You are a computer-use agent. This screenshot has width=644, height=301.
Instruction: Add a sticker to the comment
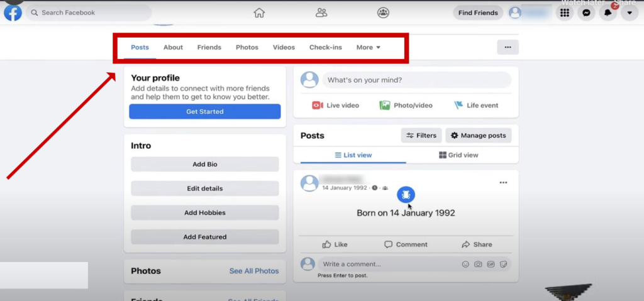click(504, 264)
